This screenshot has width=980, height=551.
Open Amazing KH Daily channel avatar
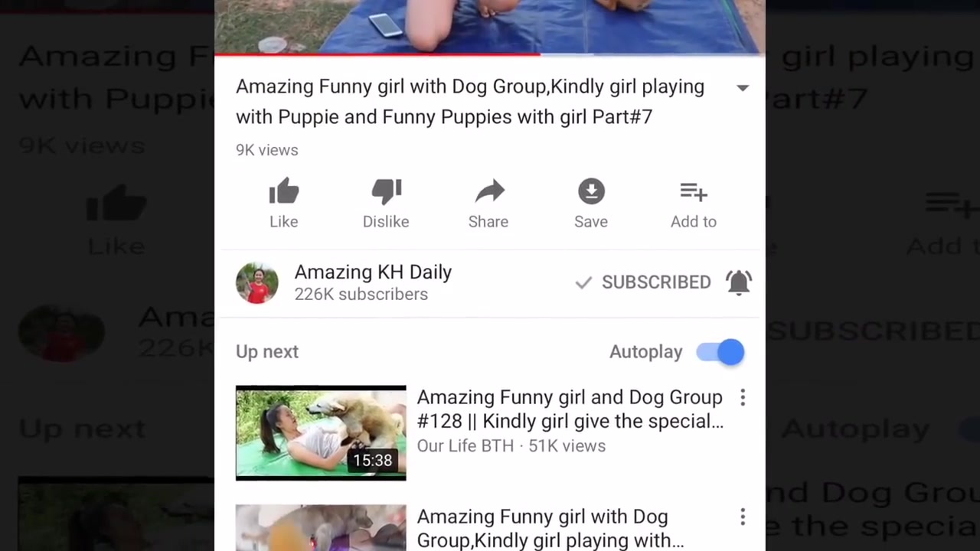point(257,282)
